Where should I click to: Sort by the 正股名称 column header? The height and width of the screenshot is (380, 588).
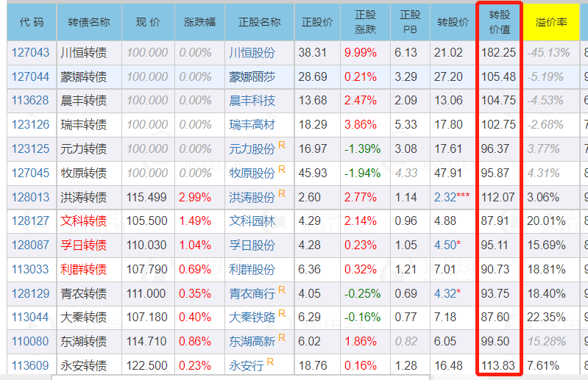[x=260, y=23]
